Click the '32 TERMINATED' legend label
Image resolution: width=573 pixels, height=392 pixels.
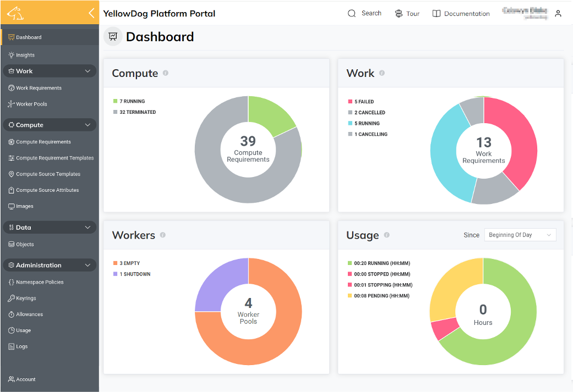coord(138,112)
